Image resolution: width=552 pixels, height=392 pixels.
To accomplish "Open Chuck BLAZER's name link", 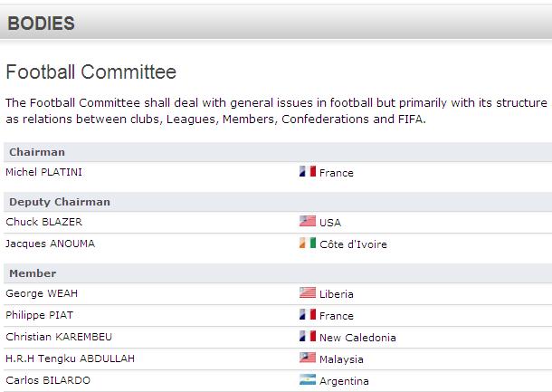I will coord(43,222).
